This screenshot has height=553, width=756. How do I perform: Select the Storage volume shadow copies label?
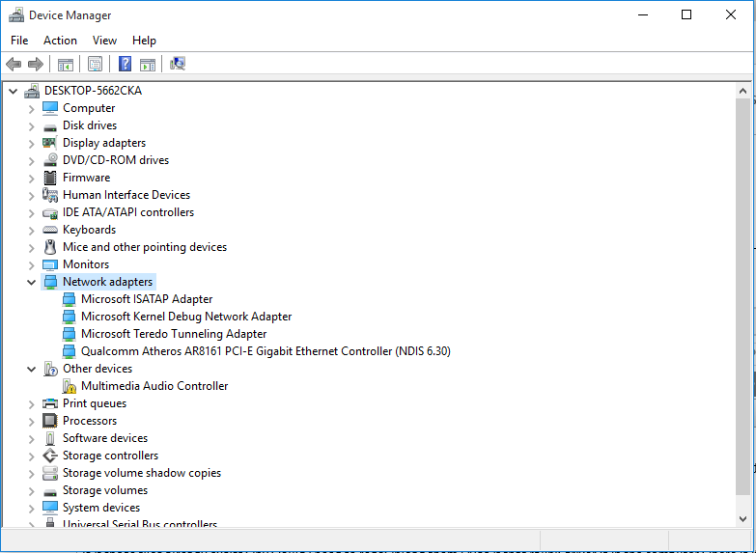click(x=142, y=473)
